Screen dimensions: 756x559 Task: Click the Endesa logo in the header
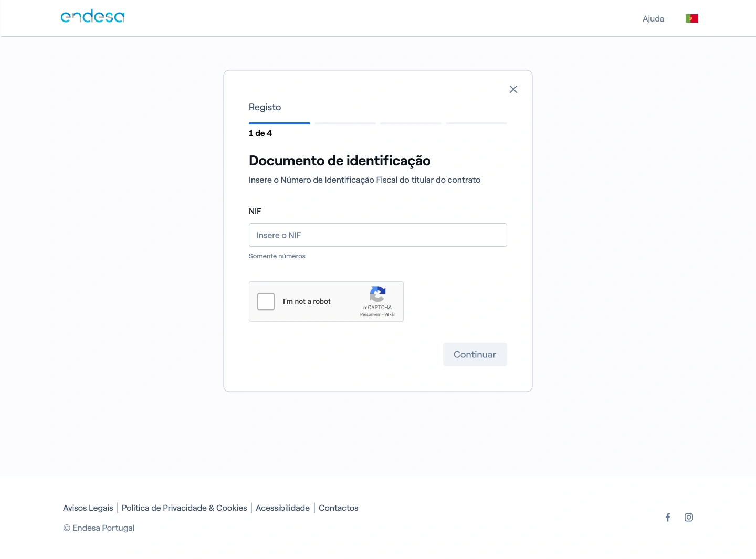(92, 17)
